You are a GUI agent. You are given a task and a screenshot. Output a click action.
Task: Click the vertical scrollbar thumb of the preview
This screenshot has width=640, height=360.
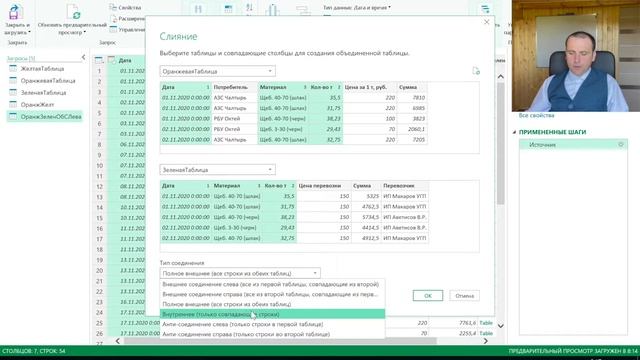tap(500, 143)
